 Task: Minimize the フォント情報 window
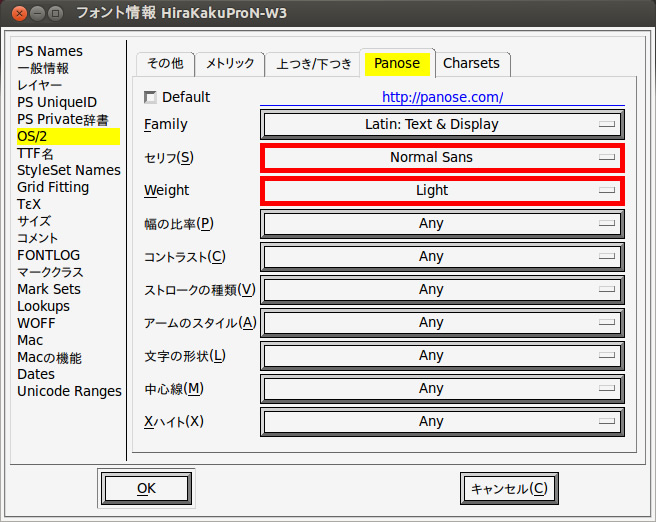click(37, 13)
